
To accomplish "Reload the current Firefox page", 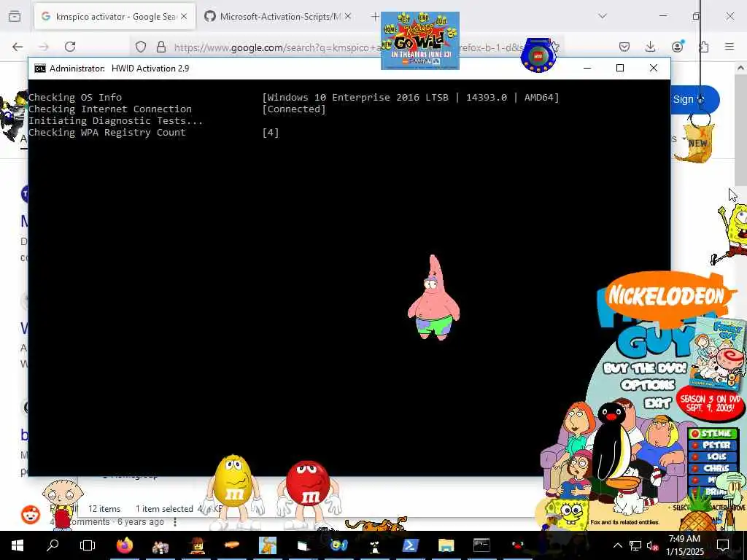I will pyautogui.click(x=70, y=47).
